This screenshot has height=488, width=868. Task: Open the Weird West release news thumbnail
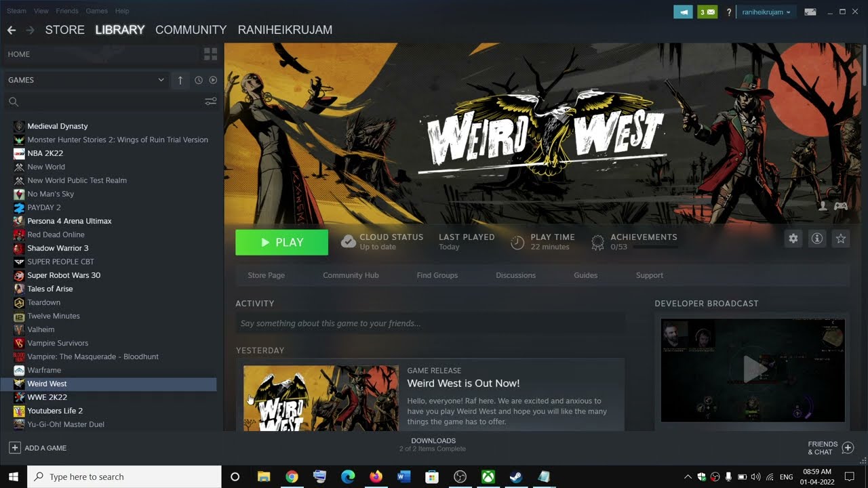321,399
